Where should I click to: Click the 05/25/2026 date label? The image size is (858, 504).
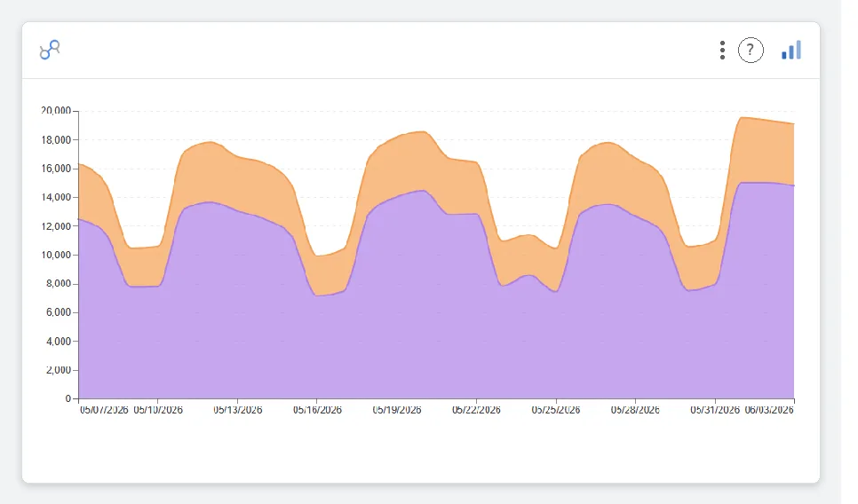pyautogui.click(x=555, y=410)
